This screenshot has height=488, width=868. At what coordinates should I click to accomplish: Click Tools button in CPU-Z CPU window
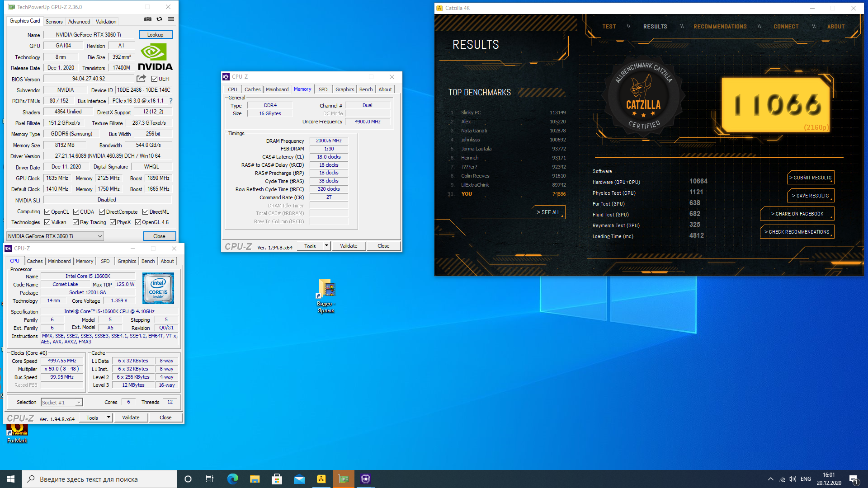pos(92,418)
